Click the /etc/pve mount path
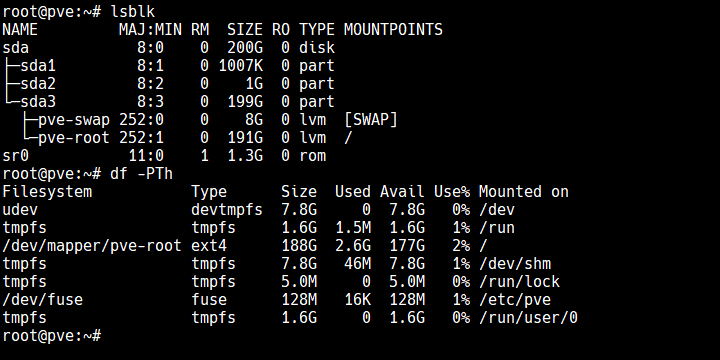720x360 pixels. (515, 300)
